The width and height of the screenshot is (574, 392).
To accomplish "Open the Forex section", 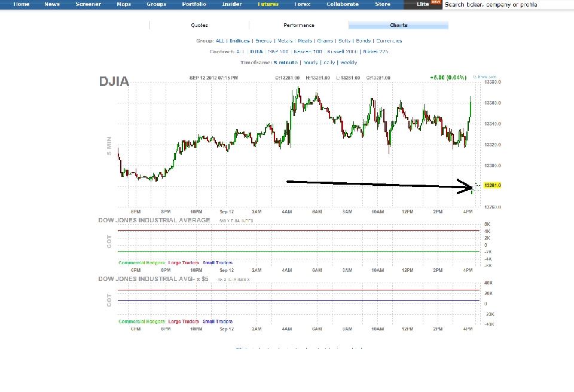I will [x=303, y=4].
